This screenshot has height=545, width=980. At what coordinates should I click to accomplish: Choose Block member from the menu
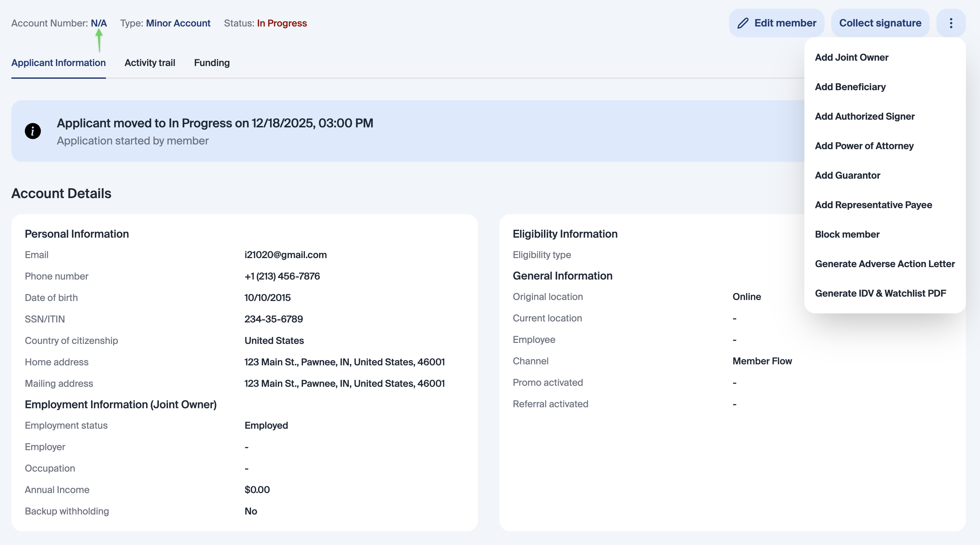847,234
